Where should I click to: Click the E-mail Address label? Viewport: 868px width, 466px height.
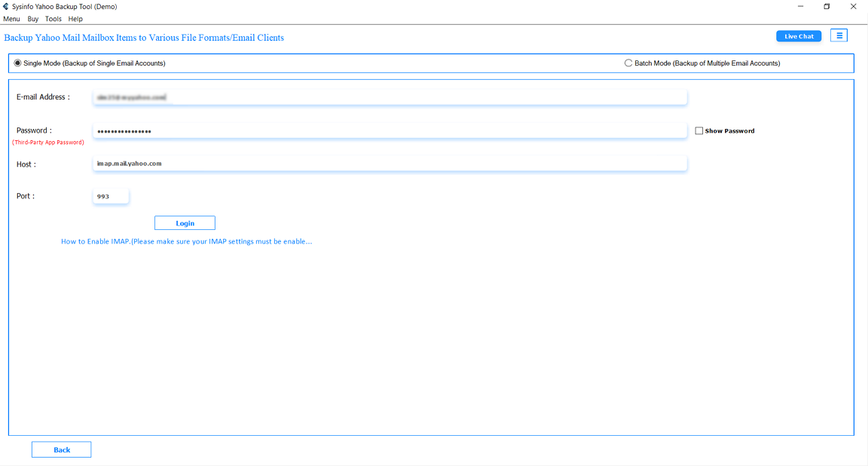(43, 97)
